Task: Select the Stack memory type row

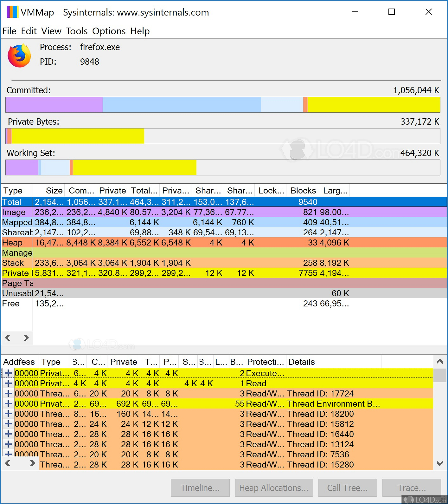Action: (x=224, y=263)
